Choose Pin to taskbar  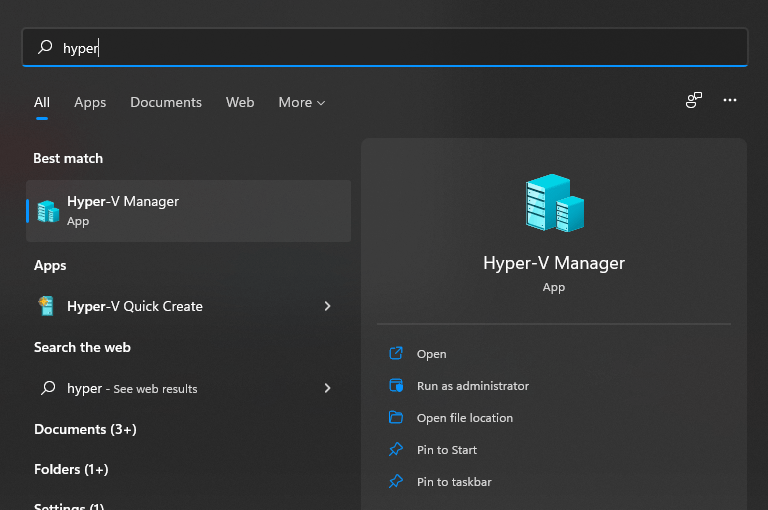tap(454, 482)
